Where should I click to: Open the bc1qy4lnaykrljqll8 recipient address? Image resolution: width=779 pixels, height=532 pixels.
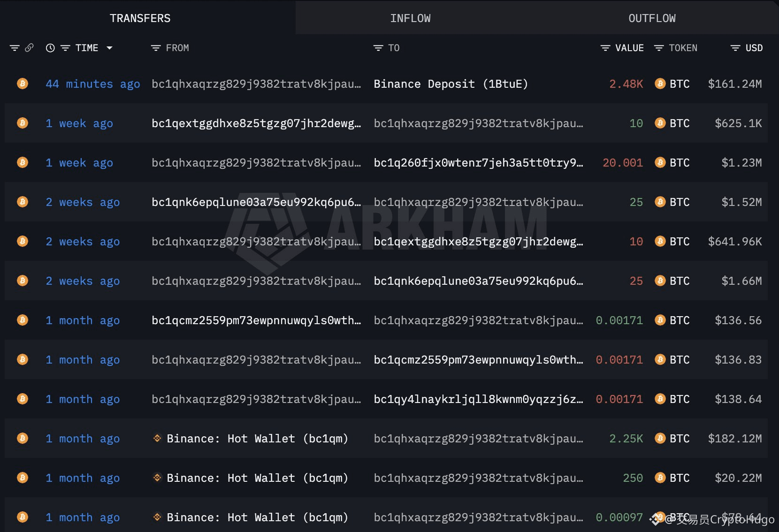479,399
